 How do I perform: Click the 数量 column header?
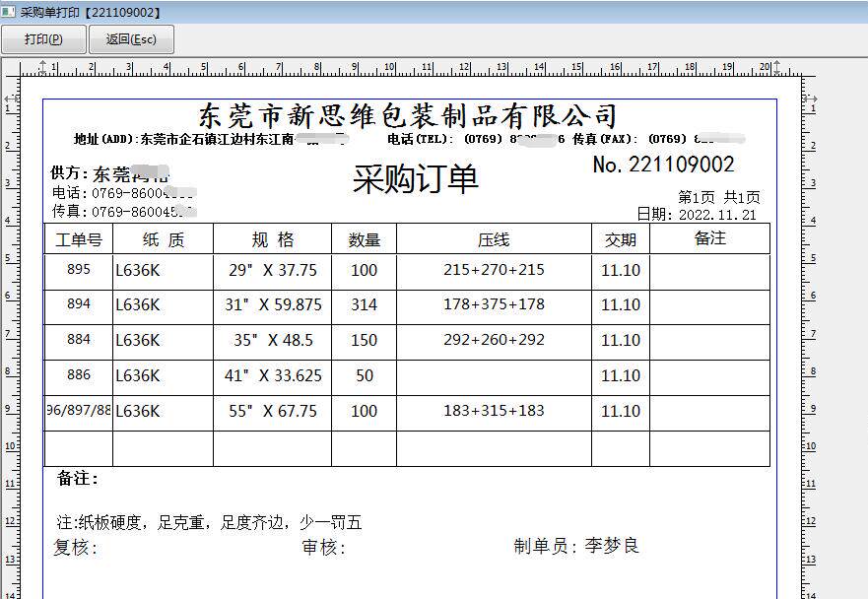[365, 239]
